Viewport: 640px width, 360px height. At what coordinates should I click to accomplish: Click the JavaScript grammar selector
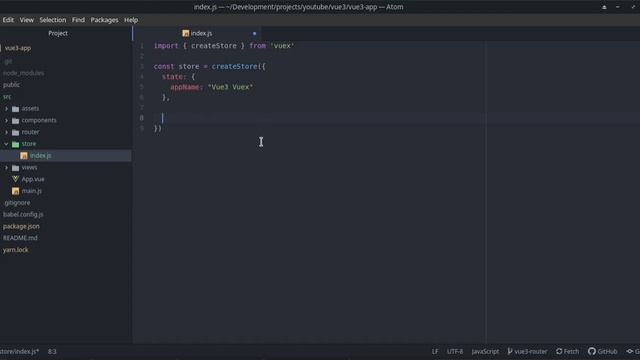tap(485, 351)
